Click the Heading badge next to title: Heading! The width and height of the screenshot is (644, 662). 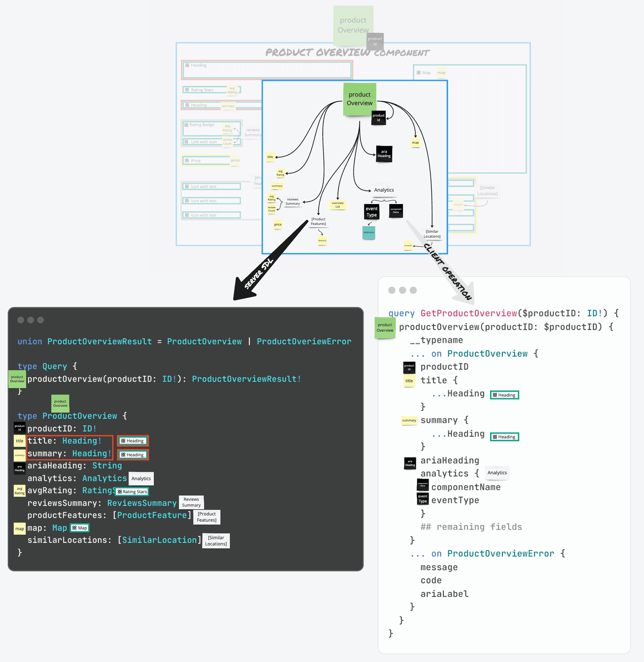coord(133,441)
